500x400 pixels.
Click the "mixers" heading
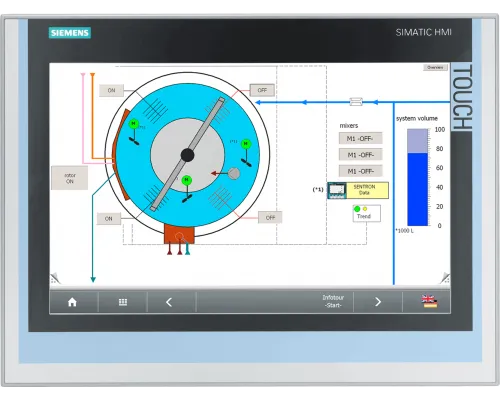[x=349, y=126]
